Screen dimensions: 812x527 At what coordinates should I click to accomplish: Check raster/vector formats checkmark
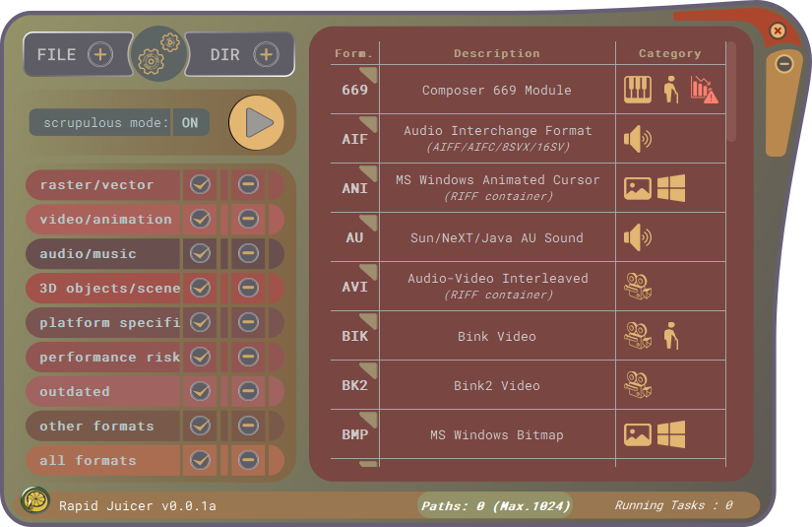click(200, 184)
